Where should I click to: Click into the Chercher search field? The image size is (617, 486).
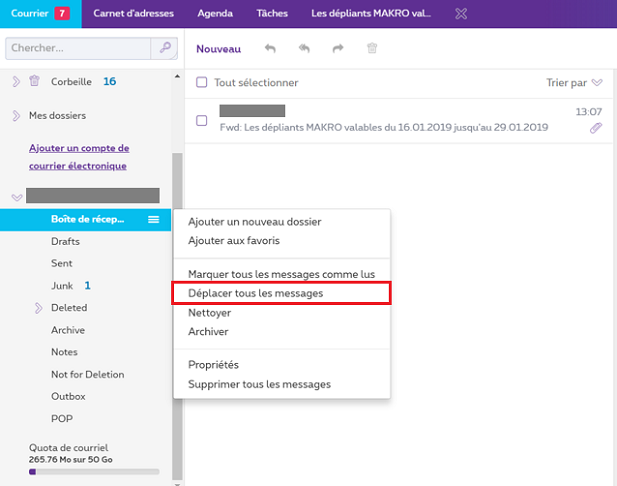tap(76, 48)
